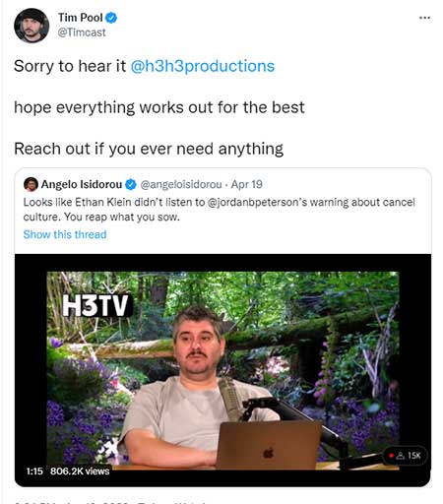This screenshot has width=443, height=504.
Task: Click 'Show this thread' link
Action: (65, 234)
